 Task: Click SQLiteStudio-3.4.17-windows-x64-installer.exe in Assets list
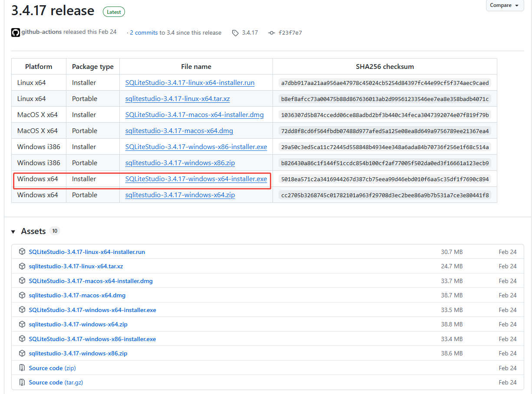click(x=92, y=310)
